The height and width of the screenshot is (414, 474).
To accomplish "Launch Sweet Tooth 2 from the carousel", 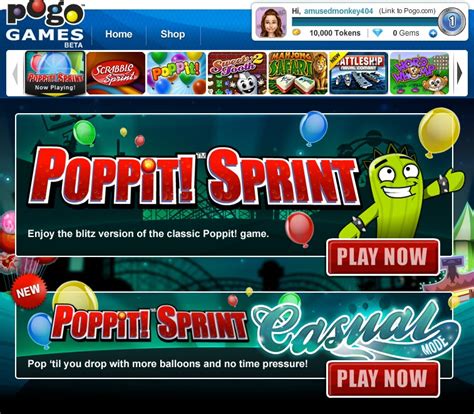I will (237, 73).
